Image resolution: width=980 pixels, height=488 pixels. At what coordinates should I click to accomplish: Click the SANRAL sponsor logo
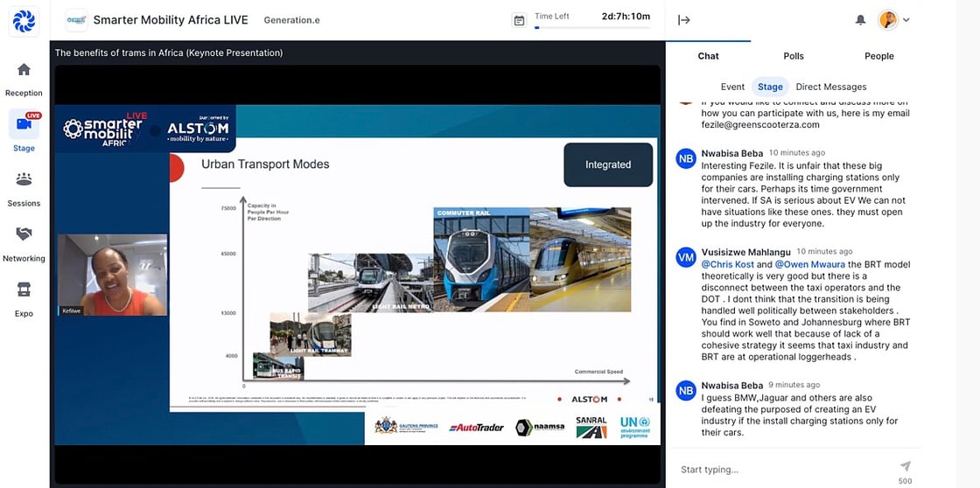(591, 428)
